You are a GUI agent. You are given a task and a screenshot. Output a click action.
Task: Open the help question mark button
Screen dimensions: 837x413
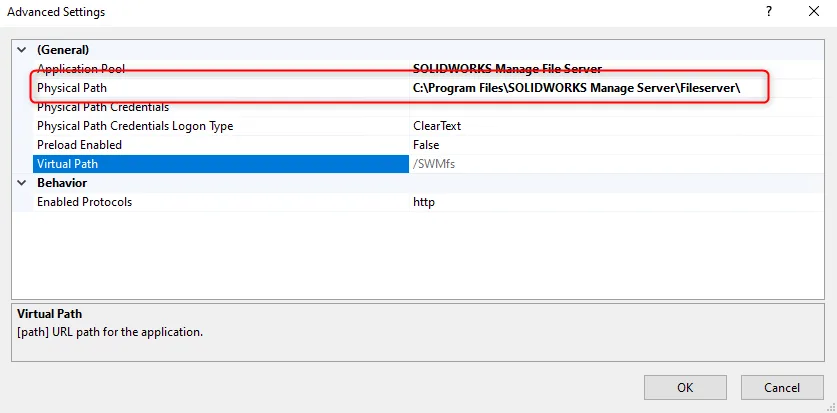(x=769, y=11)
